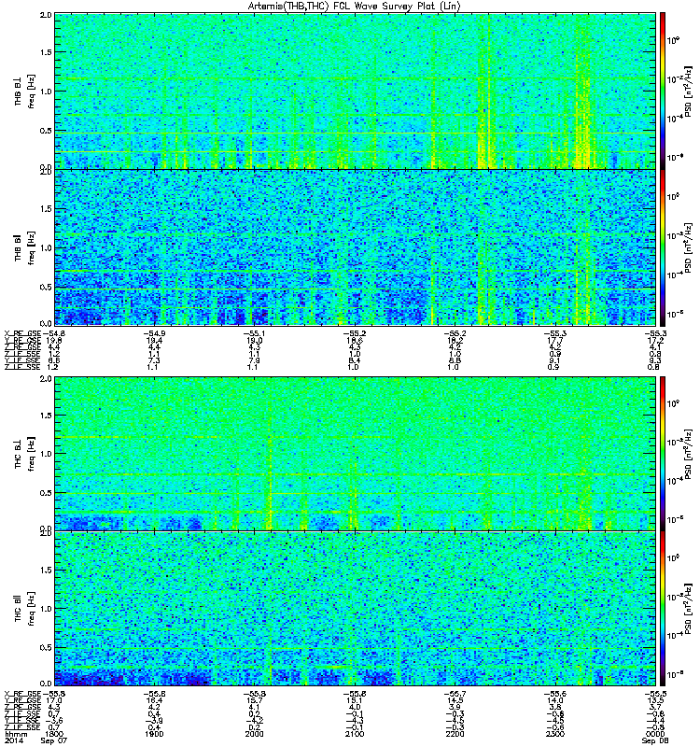Click the 'hhmm' axis unit label
This screenshot has height=747, width=700.
point(15,734)
